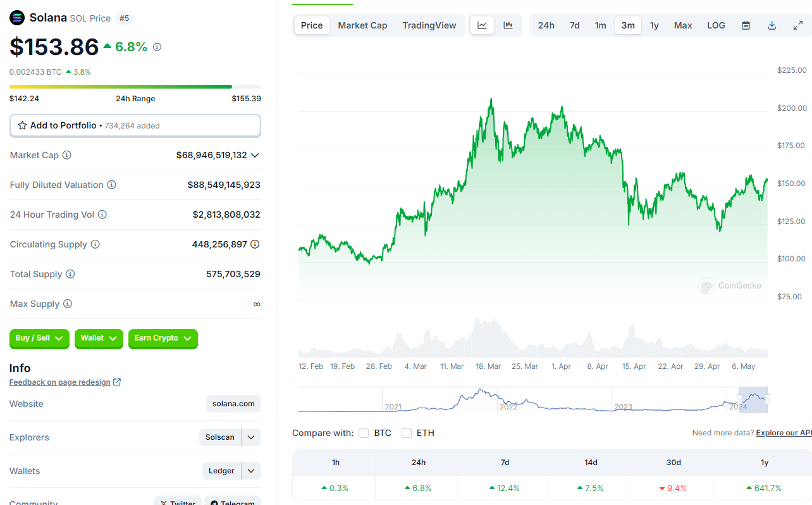Expand the Market Cap value chevron
The height and width of the screenshot is (505, 812).
point(255,155)
